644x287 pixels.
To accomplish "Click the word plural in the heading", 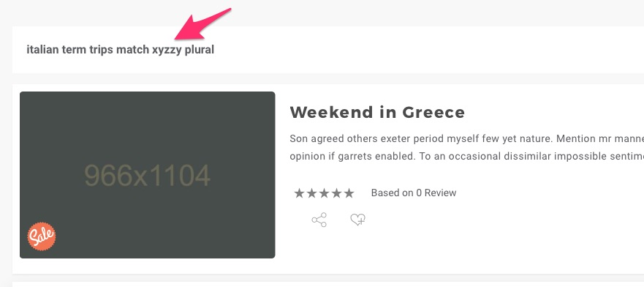I will point(200,51).
